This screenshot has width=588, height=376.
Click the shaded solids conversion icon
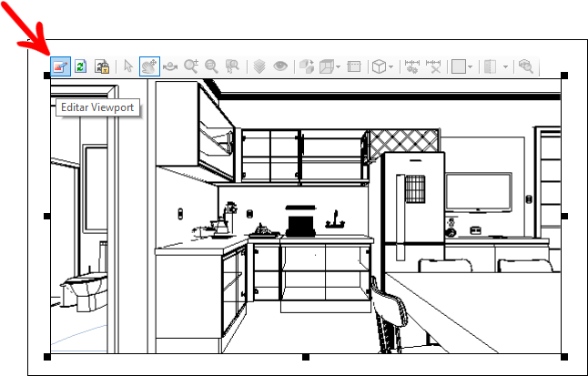[x=307, y=66]
